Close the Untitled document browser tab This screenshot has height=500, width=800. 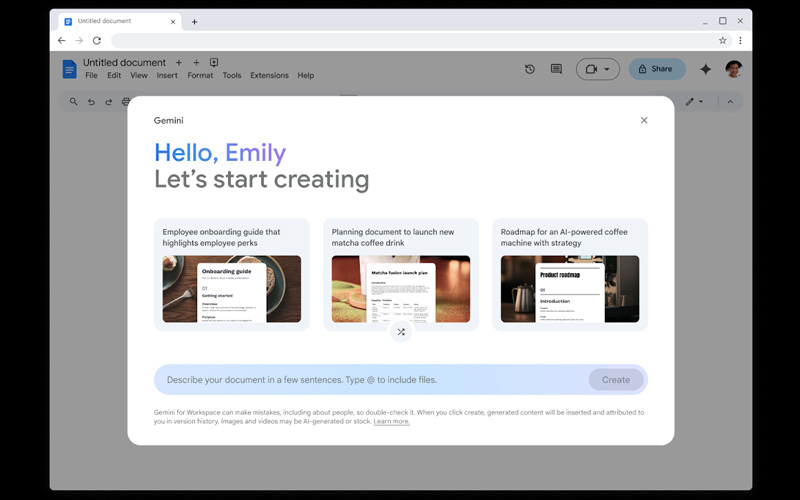tap(173, 22)
